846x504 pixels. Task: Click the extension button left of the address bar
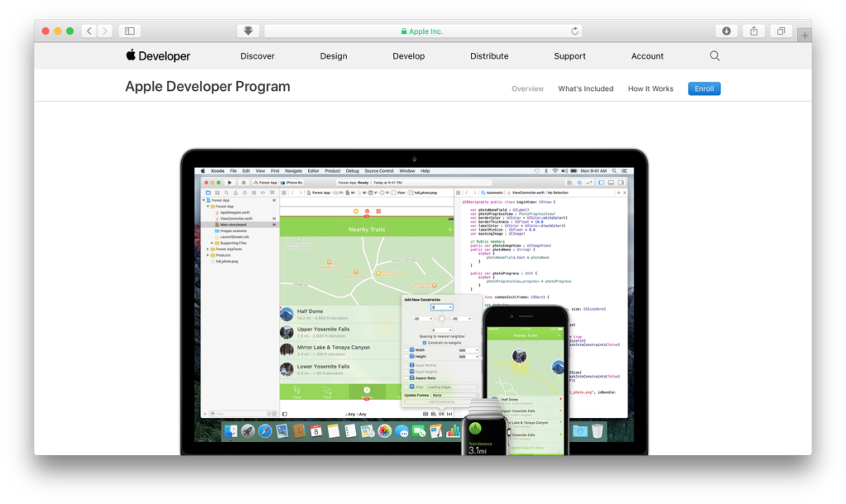pyautogui.click(x=248, y=31)
